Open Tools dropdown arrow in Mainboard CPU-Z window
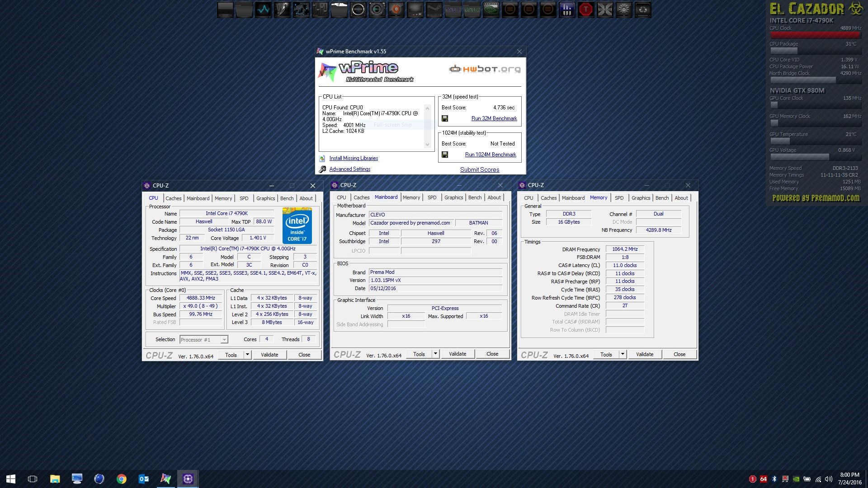This screenshot has width=868, height=488. click(435, 354)
